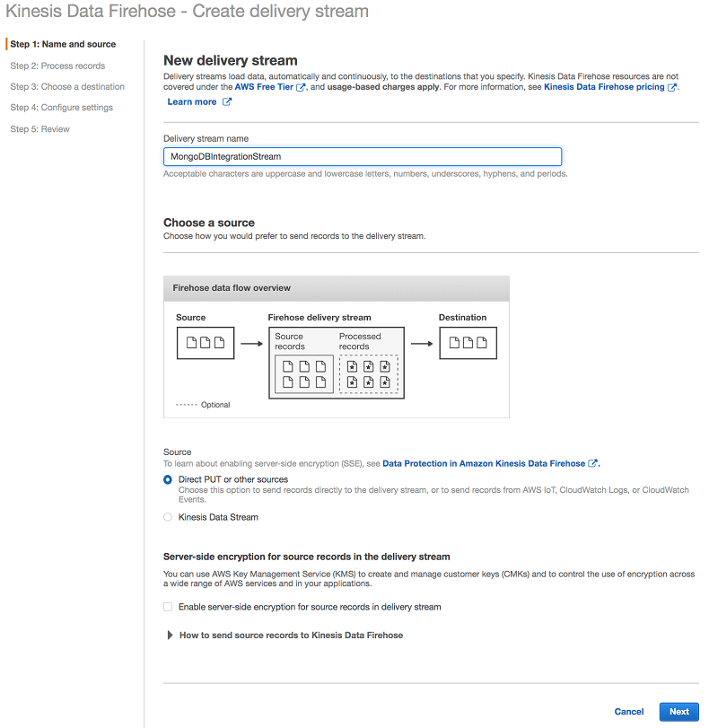
Task: Click the Optional legend label
Action: [215, 405]
